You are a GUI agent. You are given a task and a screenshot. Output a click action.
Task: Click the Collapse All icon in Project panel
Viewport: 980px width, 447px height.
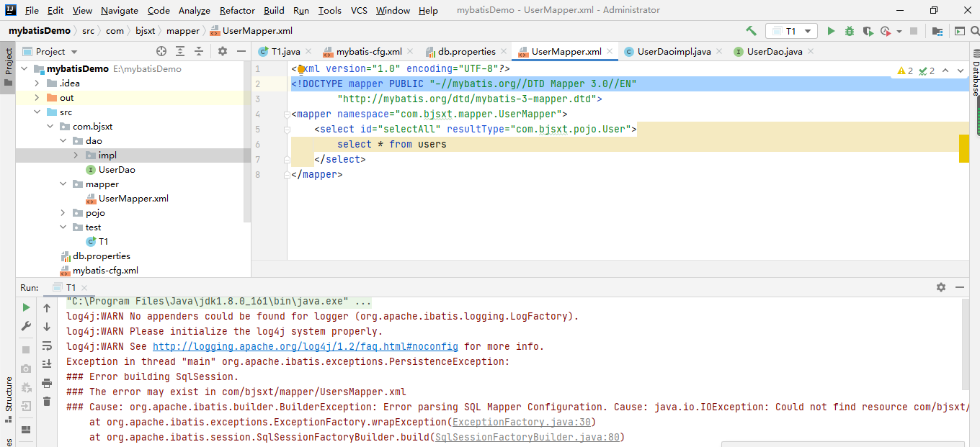(199, 52)
